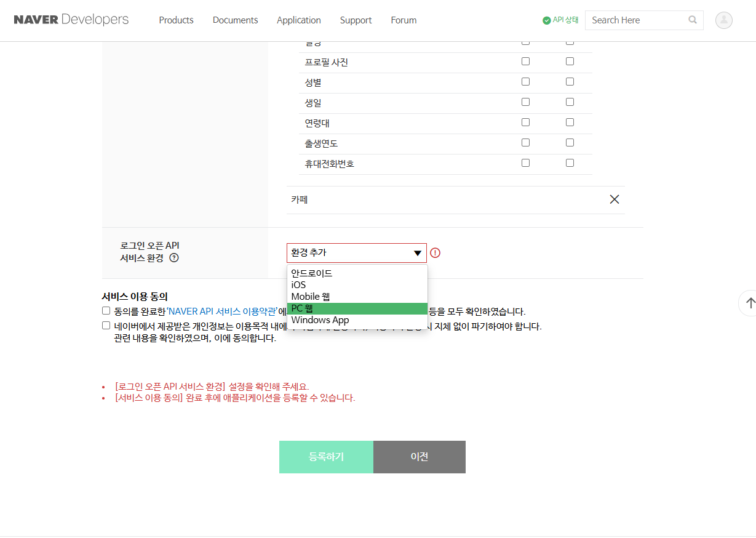Select PC 웹 from the dropdown list
Viewport: 756px width, 538px height.
coord(357,308)
